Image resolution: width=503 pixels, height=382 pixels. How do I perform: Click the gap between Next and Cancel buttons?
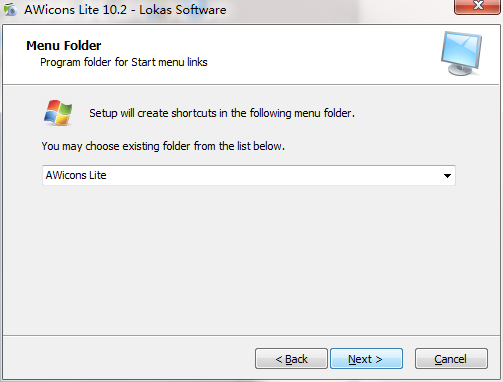(x=409, y=359)
